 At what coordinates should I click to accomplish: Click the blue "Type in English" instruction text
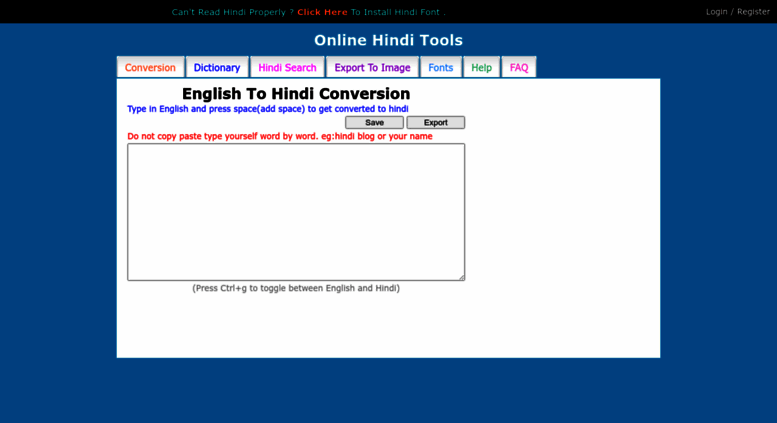coord(267,109)
